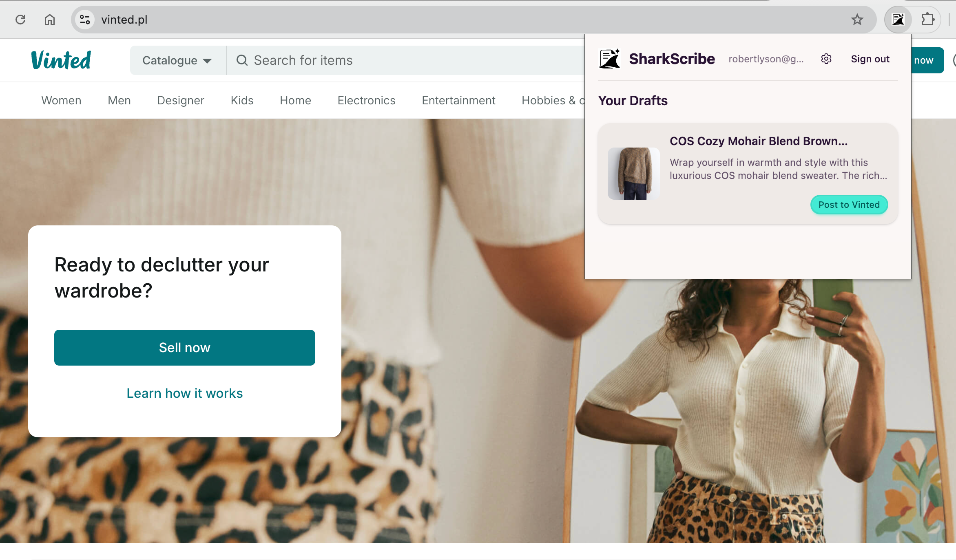Reload the Vinted page
Image resolution: width=956 pixels, height=560 pixels.
coord(20,19)
